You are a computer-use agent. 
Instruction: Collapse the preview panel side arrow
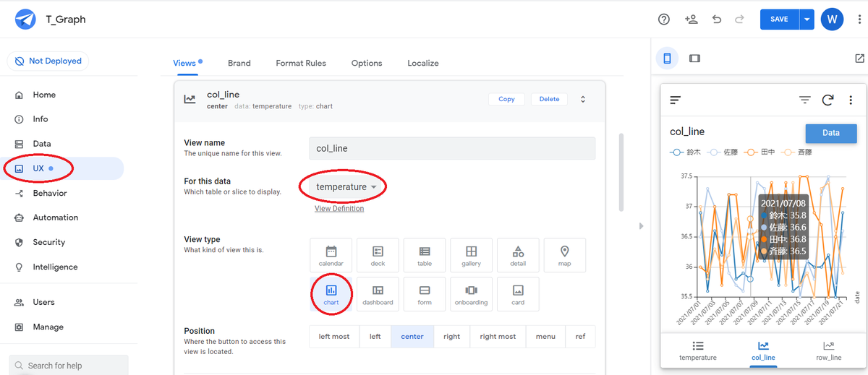[641, 226]
